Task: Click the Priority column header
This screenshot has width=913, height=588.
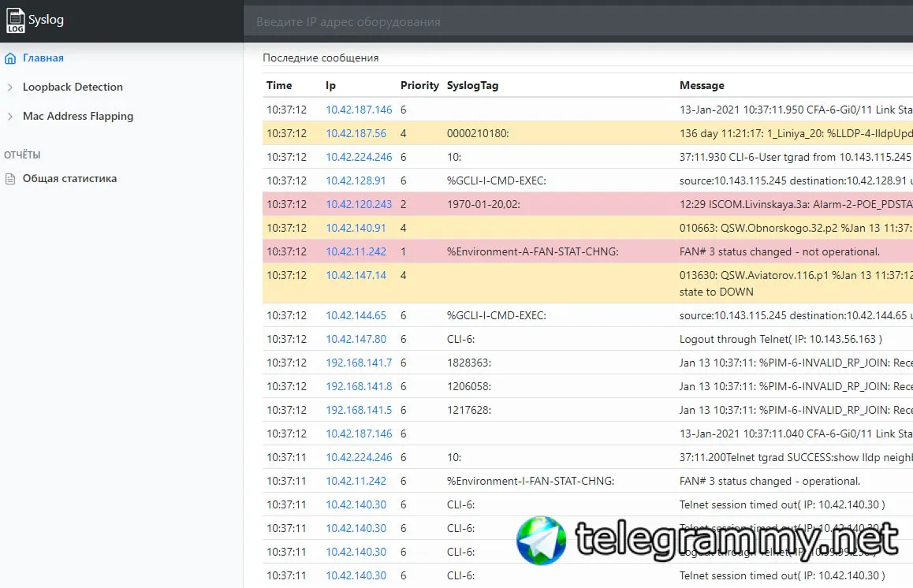Action: [419, 86]
